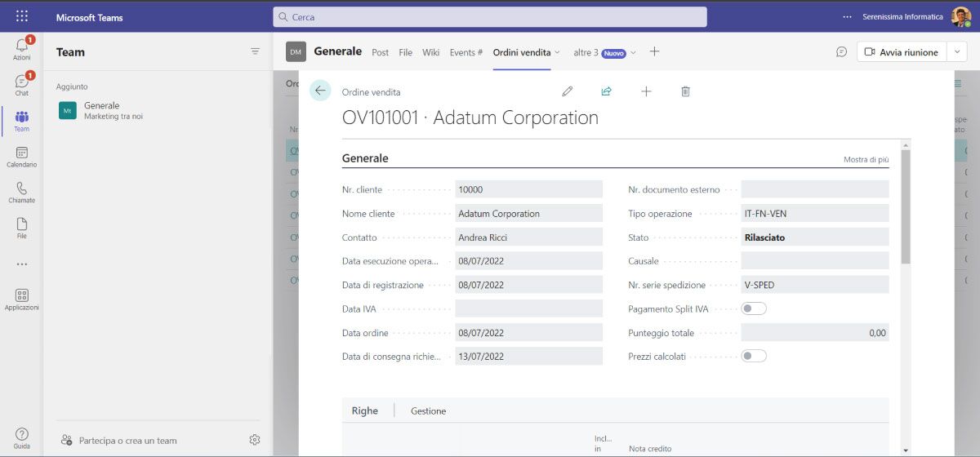The height and width of the screenshot is (457, 980).
Task: Open Azioni activity feed
Action: (x=22, y=49)
